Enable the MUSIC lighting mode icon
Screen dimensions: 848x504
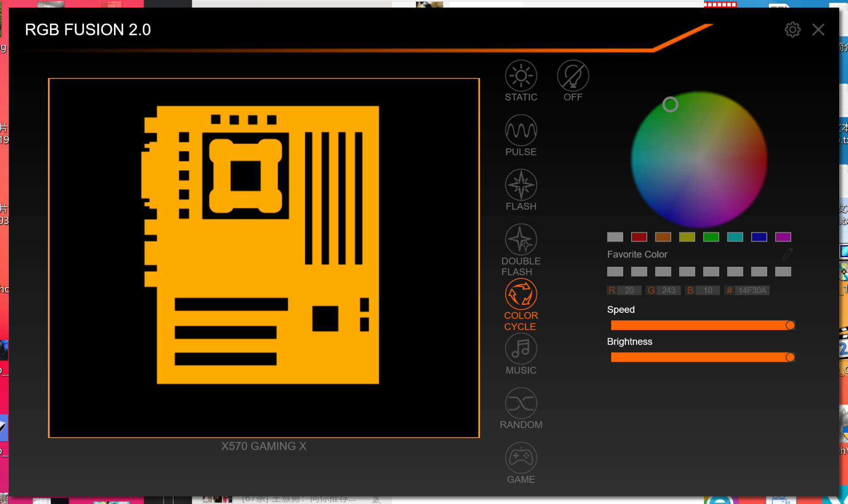click(521, 349)
